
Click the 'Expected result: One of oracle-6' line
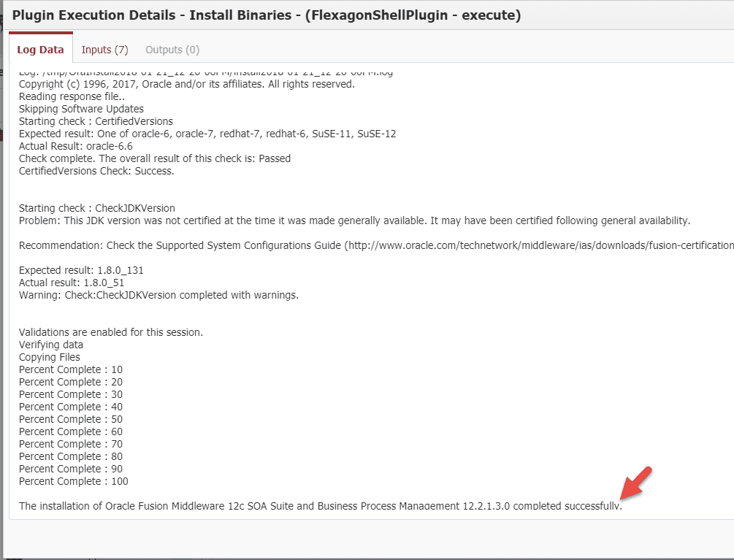click(207, 134)
